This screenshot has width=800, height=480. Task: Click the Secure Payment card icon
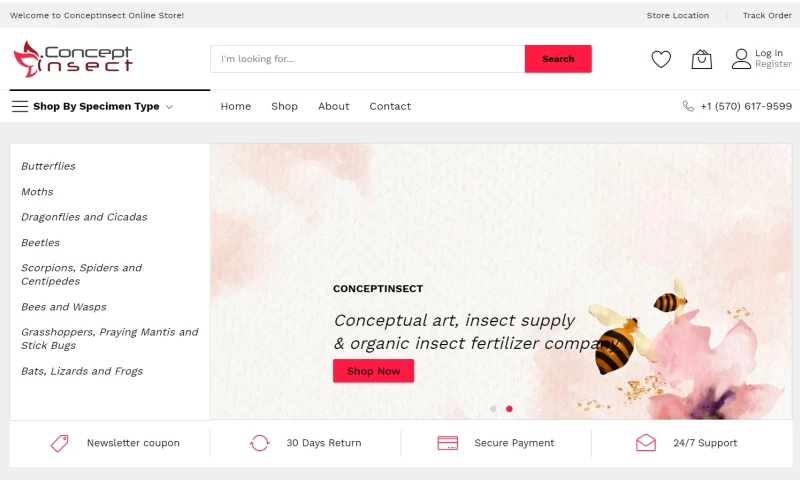coord(447,443)
